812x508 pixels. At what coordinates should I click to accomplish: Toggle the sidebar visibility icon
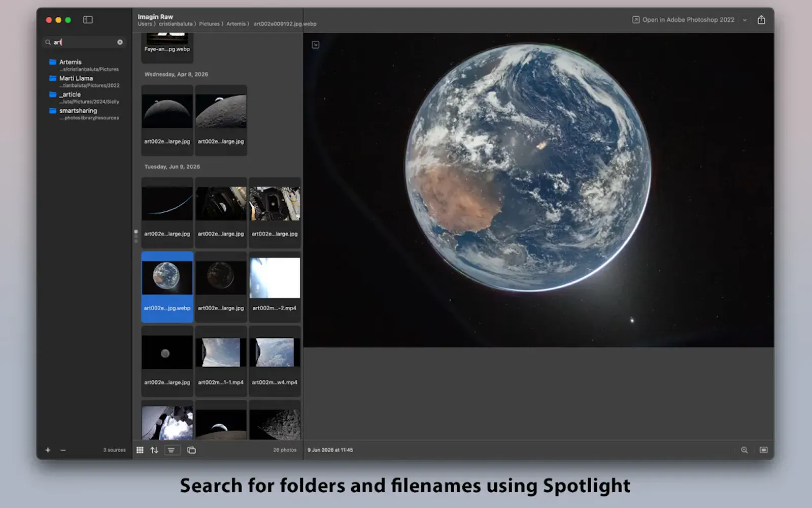point(88,20)
